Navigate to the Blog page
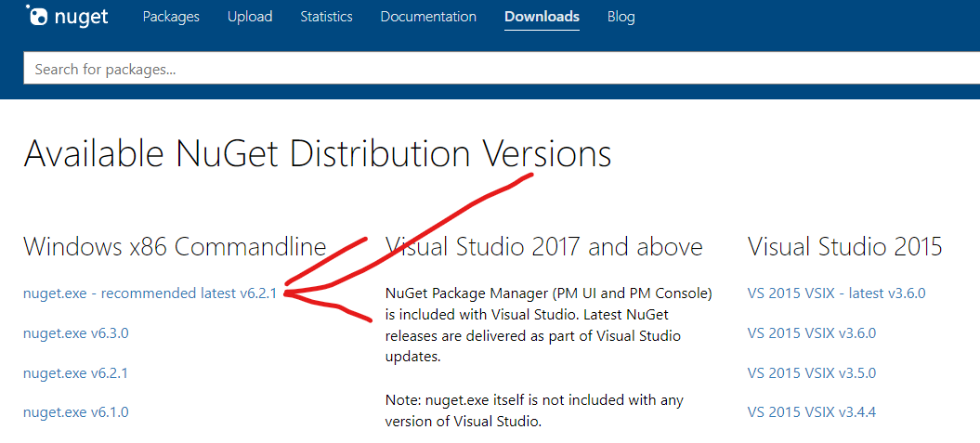This screenshot has height=443, width=980. tap(621, 17)
